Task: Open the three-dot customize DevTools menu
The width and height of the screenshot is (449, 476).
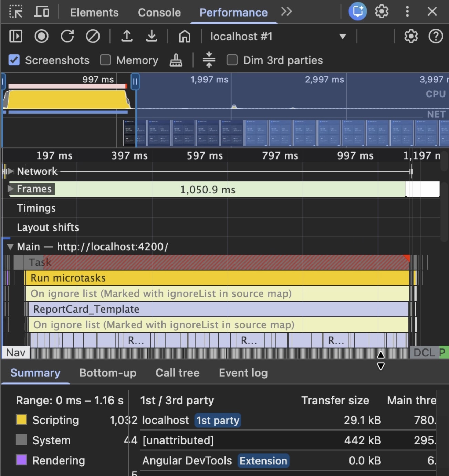Action: click(407, 12)
